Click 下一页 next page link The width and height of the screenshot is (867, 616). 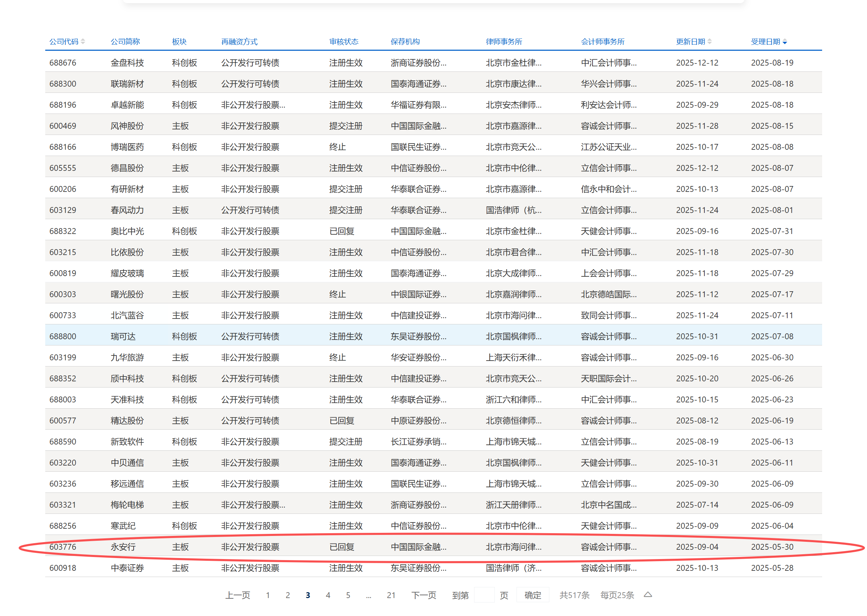(x=423, y=595)
